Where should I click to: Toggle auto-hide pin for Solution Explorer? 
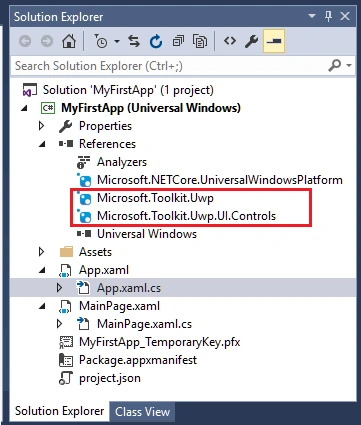[x=328, y=16]
